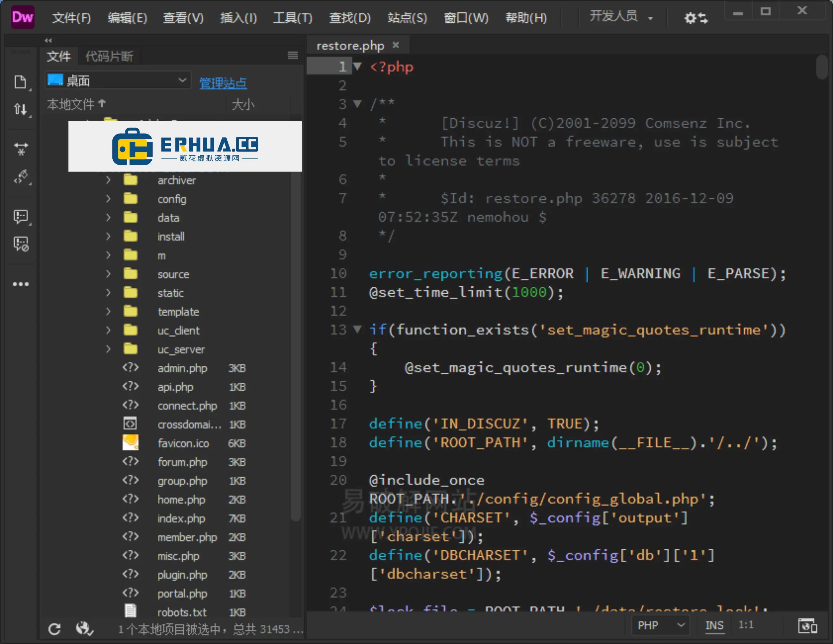Expand the template folder
This screenshot has height=644, width=833.
click(x=108, y=311)
